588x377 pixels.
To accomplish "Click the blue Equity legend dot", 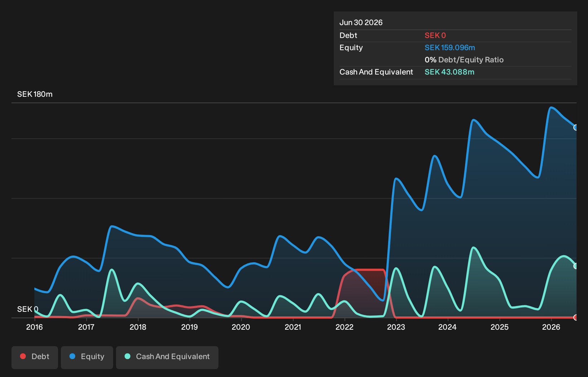I will click(x=72, y=356).
